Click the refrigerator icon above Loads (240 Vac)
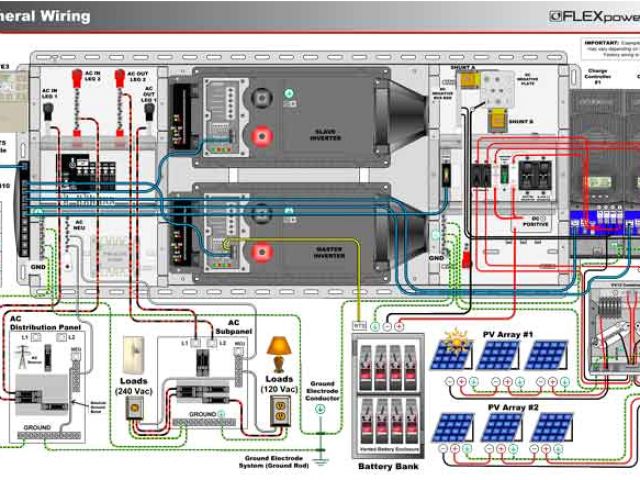The image size is (640, 480). pyautogui.click(x=135, y=356)
